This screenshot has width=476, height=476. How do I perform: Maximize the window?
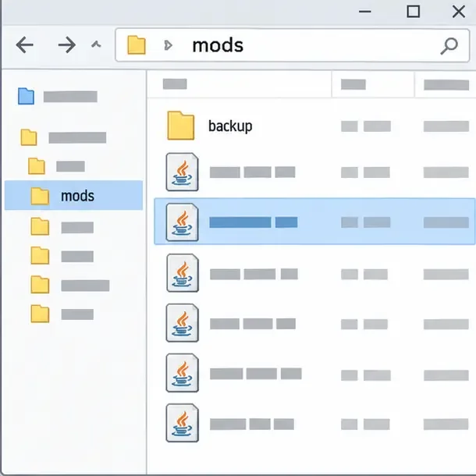413,12
